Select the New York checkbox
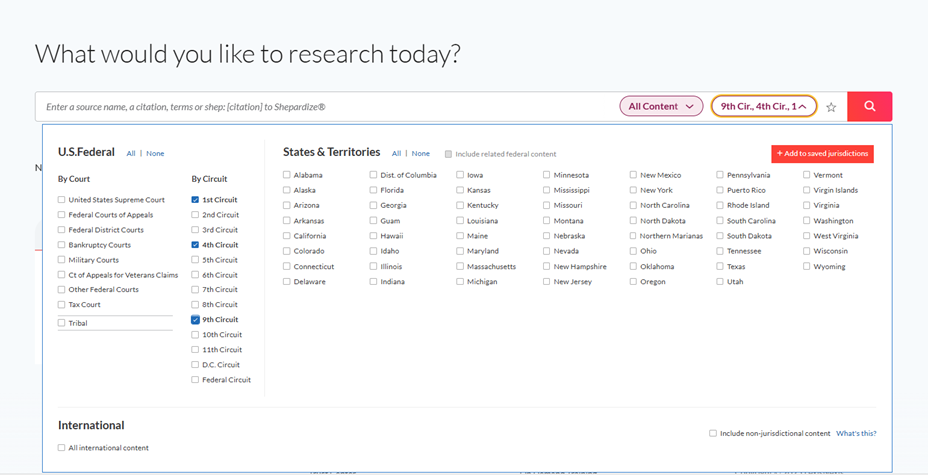Viewport: 928px width, 475px height. 634,190
